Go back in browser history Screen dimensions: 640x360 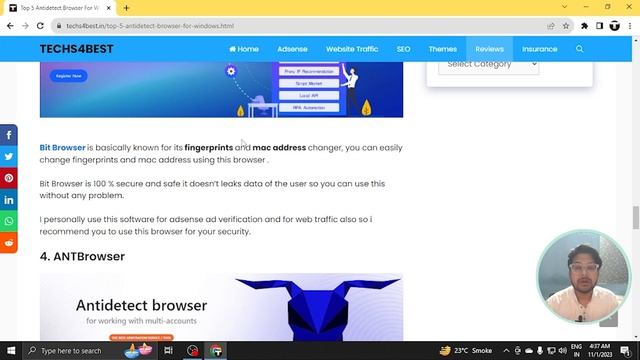pos(10,26)
